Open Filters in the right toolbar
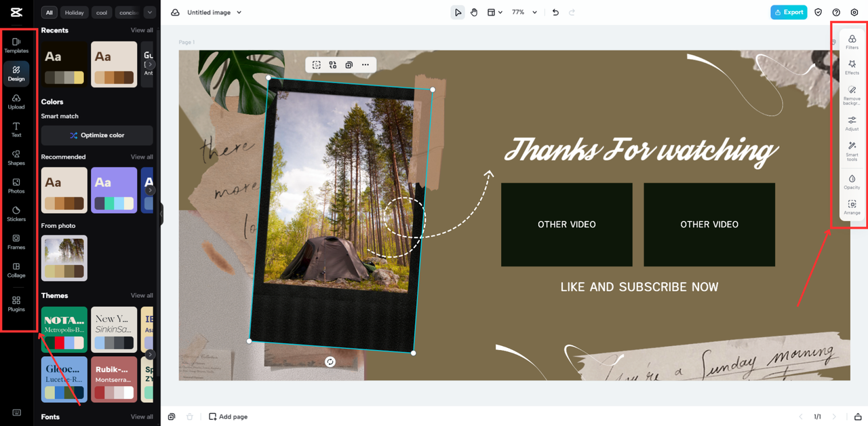 852,42
